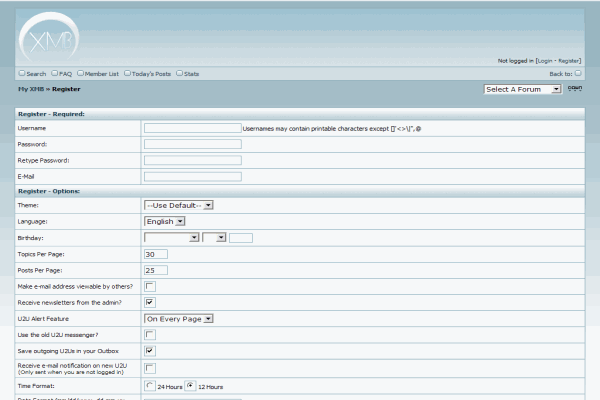Open the Stats link
Screen dimensions: 600x400
tap(191, 74)
